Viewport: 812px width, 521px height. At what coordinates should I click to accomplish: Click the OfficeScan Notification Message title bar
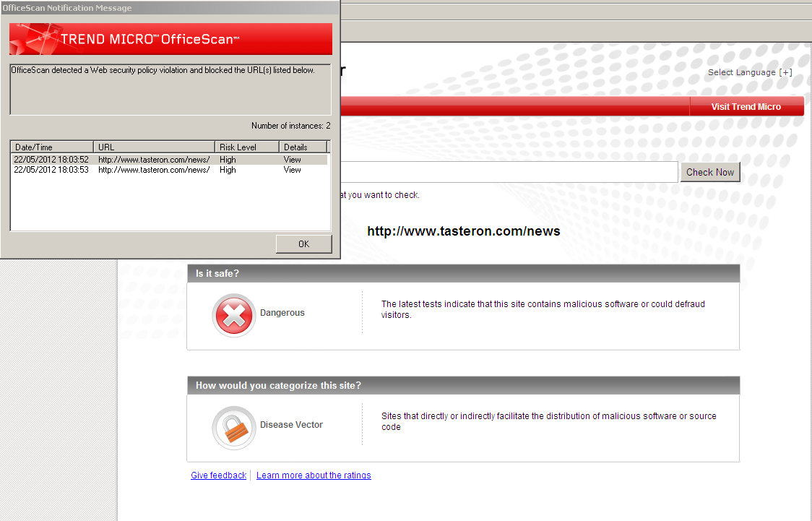pyautogui.click(x=170, y=8)
